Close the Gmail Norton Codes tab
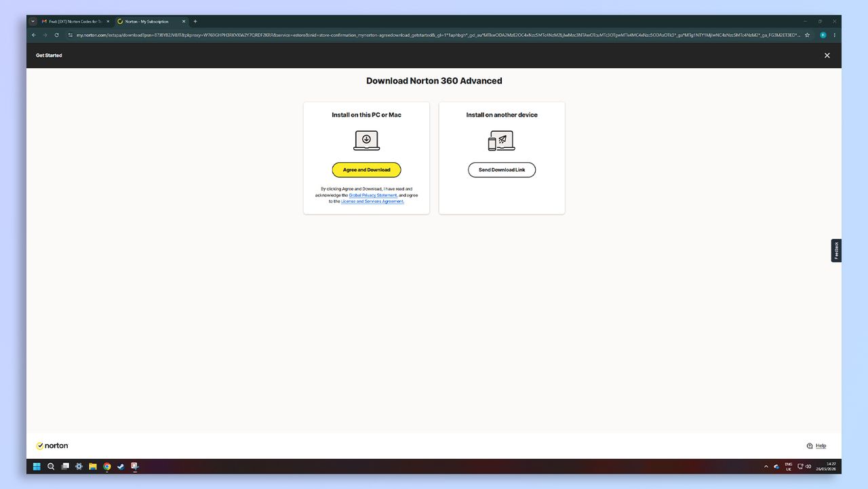 (x=107, y=21)
